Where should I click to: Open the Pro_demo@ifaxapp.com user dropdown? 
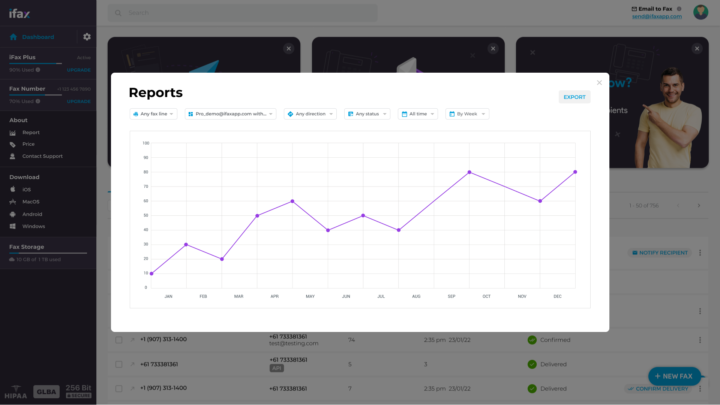(231, 114)
